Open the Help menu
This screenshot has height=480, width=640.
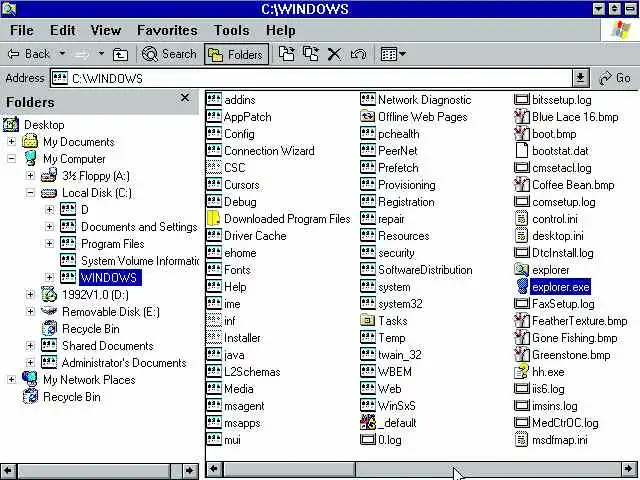280,30
